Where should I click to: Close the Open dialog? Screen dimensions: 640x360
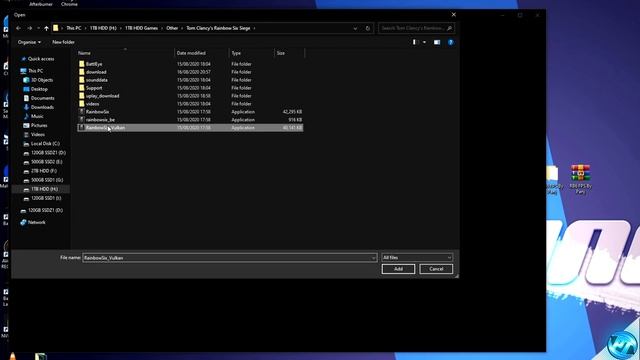(x=453, y=15)
